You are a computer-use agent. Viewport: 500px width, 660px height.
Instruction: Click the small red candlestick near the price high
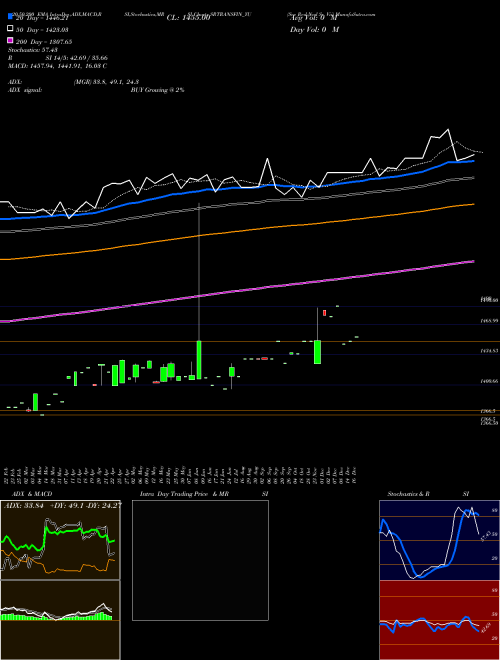click(324, 313)
